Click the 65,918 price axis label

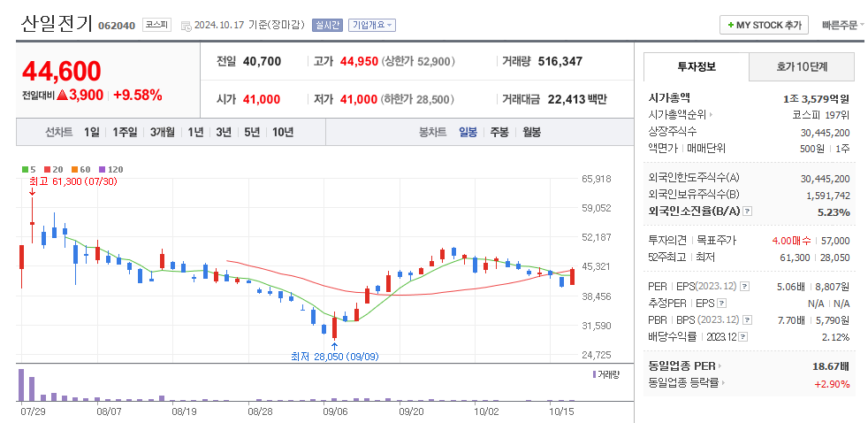(596, 179)
